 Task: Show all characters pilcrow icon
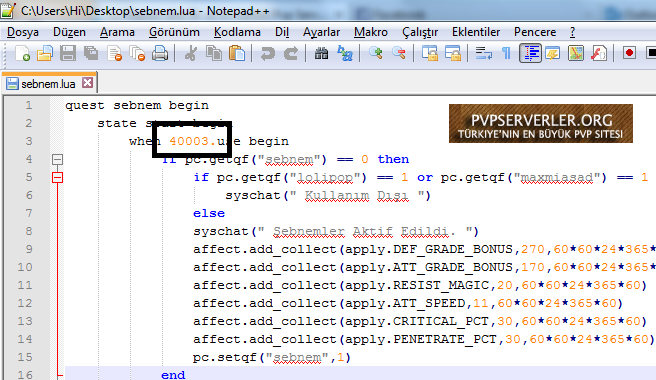pos(506,54)
